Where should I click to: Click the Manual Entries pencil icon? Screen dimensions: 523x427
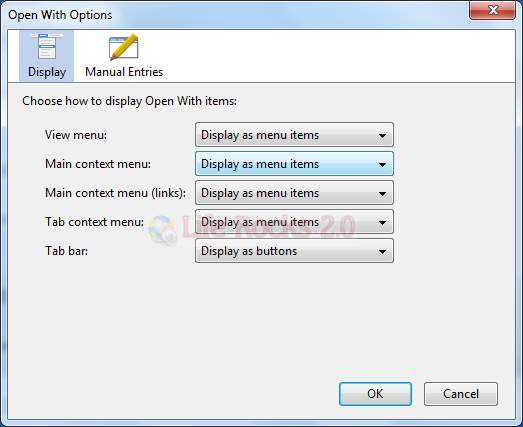click(124, 47)
